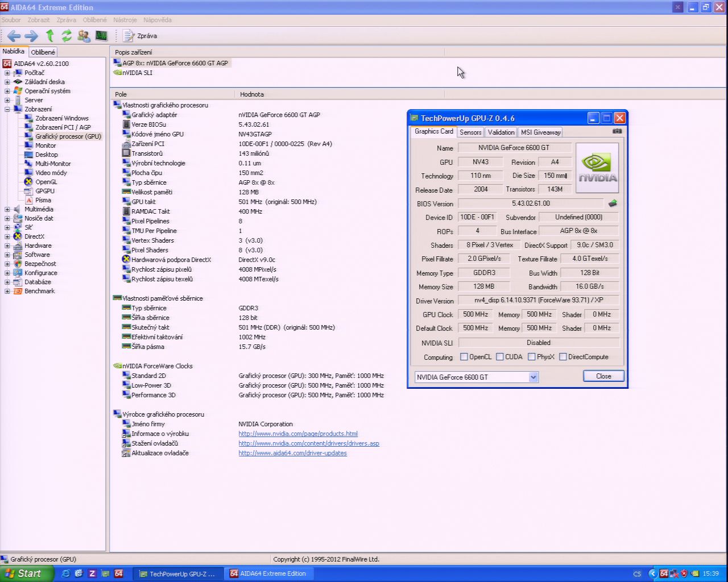Refresh with the green arrows icon
Image resolution: width=728 pixels, height=582 pixels.
[67, 36]
